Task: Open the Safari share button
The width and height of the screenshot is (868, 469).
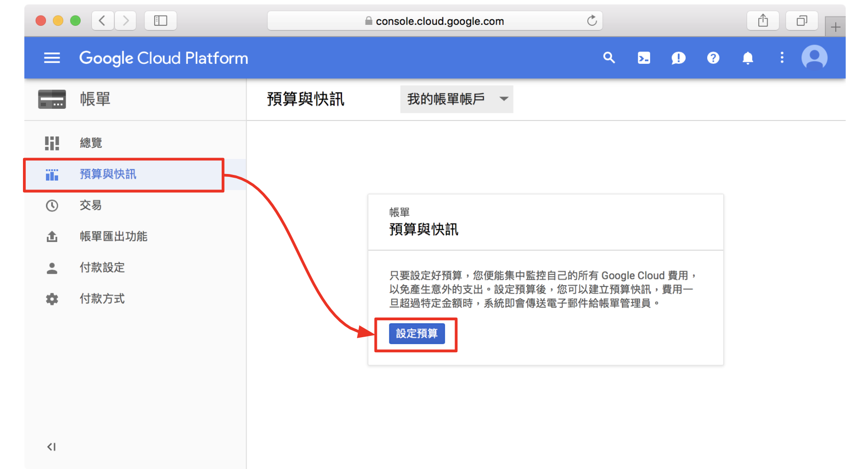Action: [763, 21]
